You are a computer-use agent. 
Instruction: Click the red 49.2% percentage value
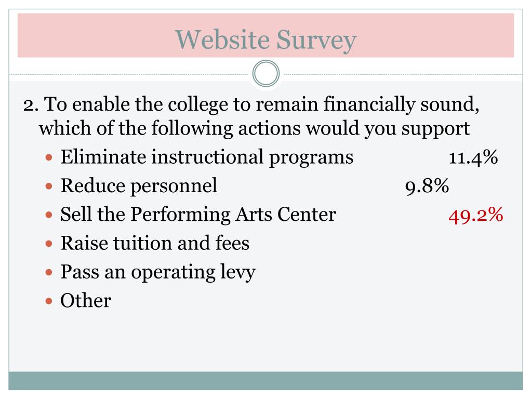click(x=476, y=215)
